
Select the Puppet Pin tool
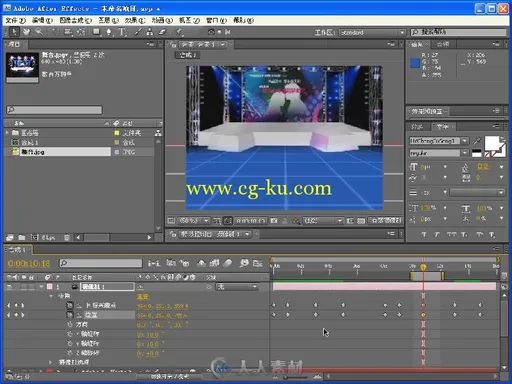(x=179, y=32)
